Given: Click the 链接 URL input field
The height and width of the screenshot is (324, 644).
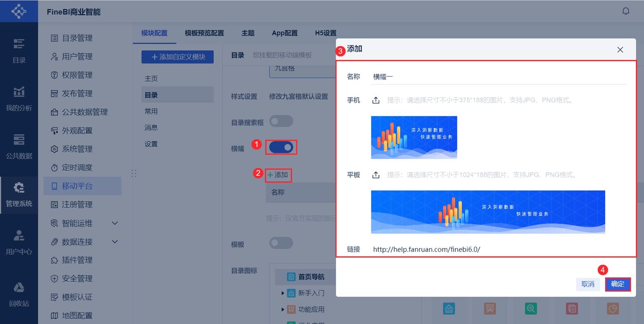Looking at the screenshot, I should coord(499,249).
